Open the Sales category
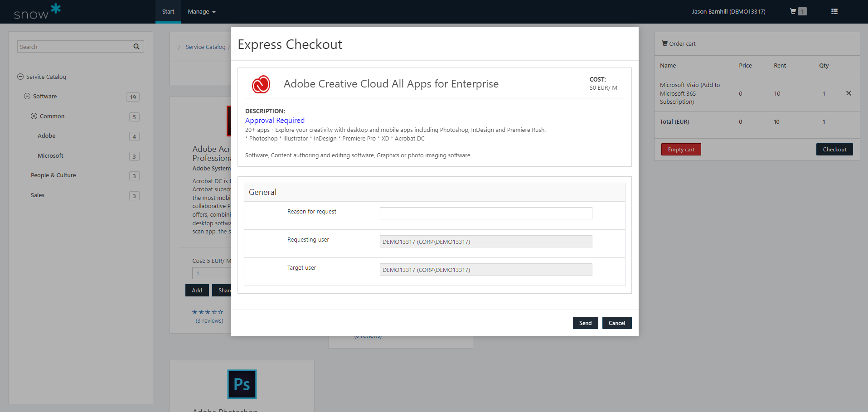 (x=38, y=195)
